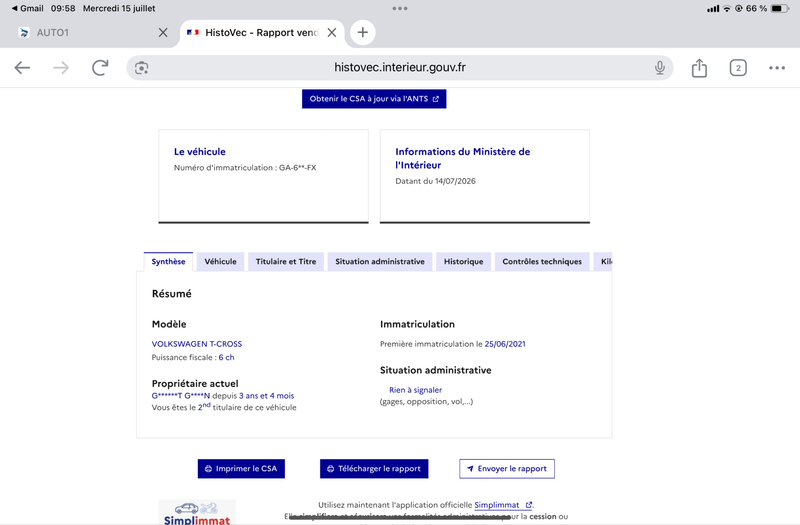This screenshot has height=525, width=800.
Task: Click the 25/06/2021 registration date
Action: (x=505, y=344)
